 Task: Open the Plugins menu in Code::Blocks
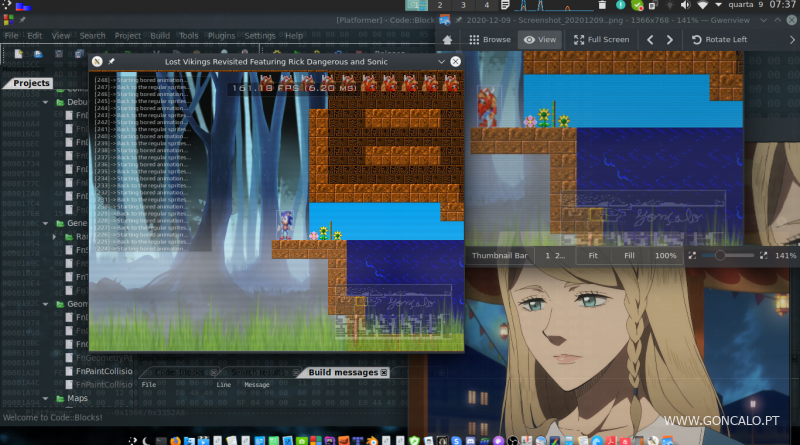pos(221,36)
